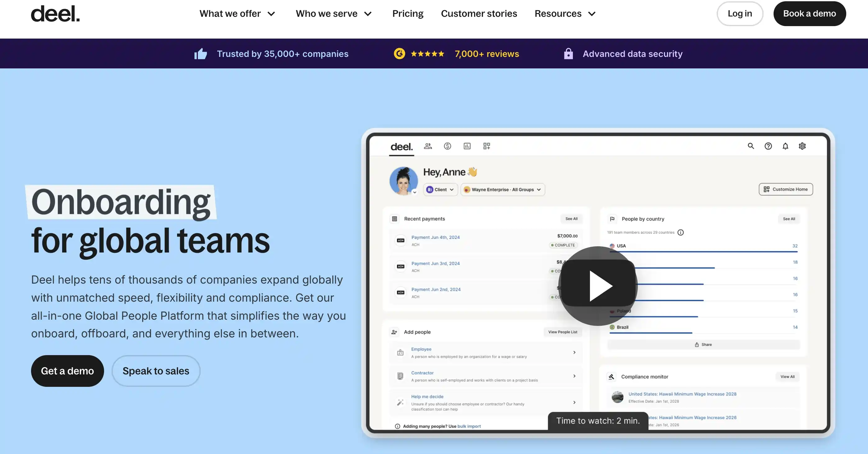Click the G2 badge icon beside the stars

[399, 53]
